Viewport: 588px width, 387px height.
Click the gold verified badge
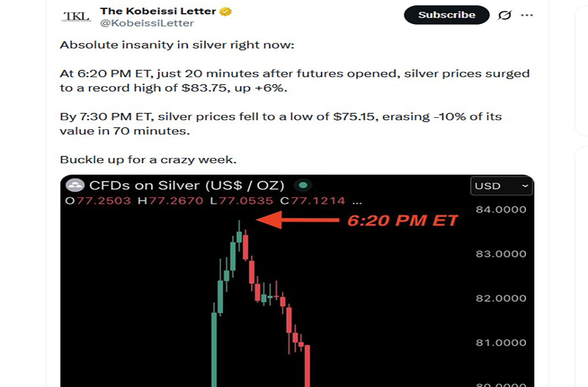pos(226,11)
